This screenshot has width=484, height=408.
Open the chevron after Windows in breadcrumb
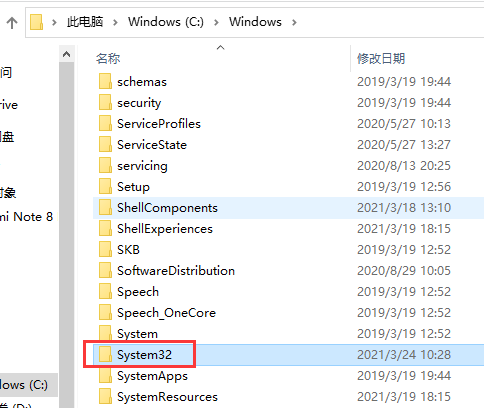[294, 22]
